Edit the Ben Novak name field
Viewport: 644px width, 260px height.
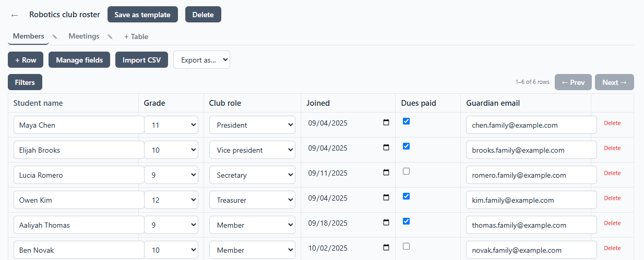tap(79, 250)
